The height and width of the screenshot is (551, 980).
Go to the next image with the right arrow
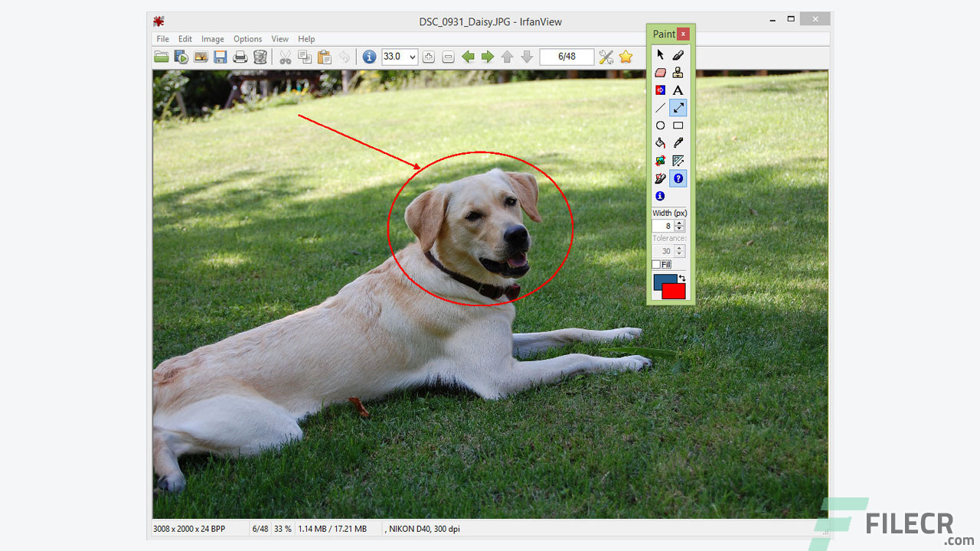488,57
